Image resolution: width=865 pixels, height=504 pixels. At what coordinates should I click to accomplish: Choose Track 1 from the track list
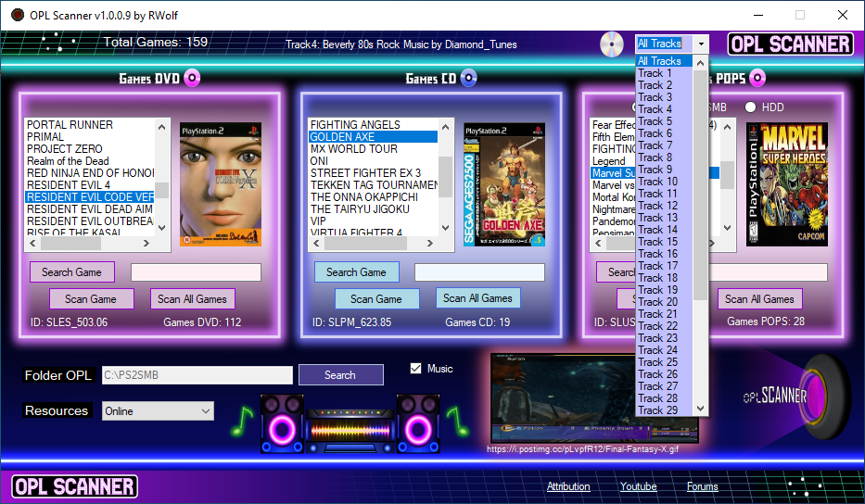(x=664, y=73)
